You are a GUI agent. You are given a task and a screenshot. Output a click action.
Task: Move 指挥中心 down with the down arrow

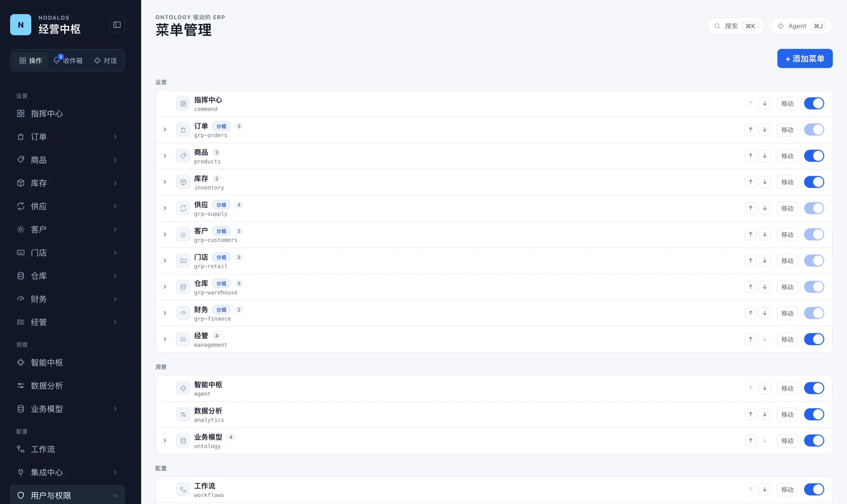(765, 103)
